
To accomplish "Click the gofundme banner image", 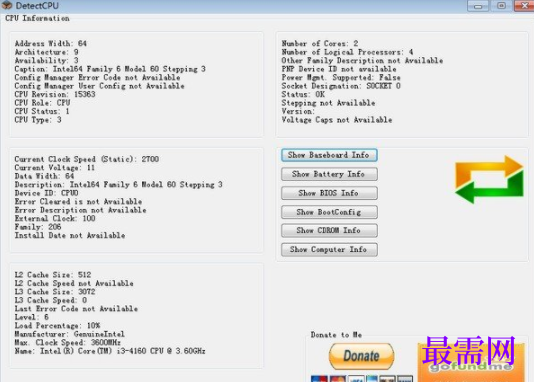I will (471, 363).
